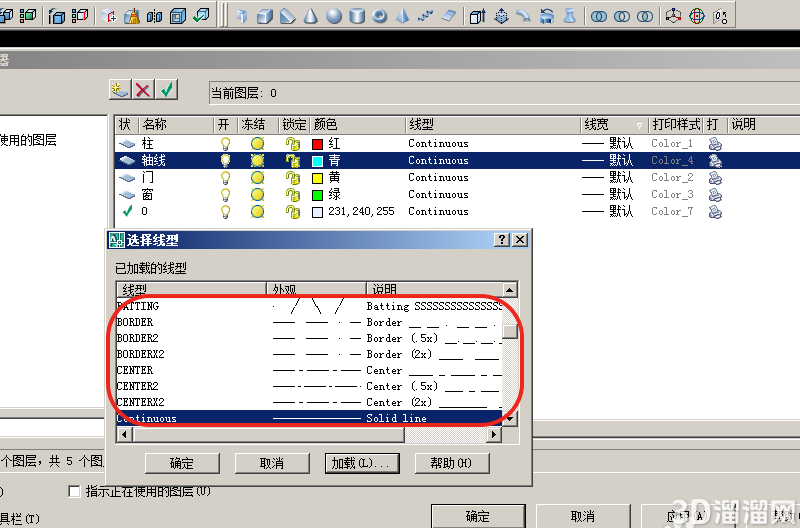Viewport: 800px width, 528px height.
Task: Toggle plot icon for layer 窗
Action: (x=715, y=195)
